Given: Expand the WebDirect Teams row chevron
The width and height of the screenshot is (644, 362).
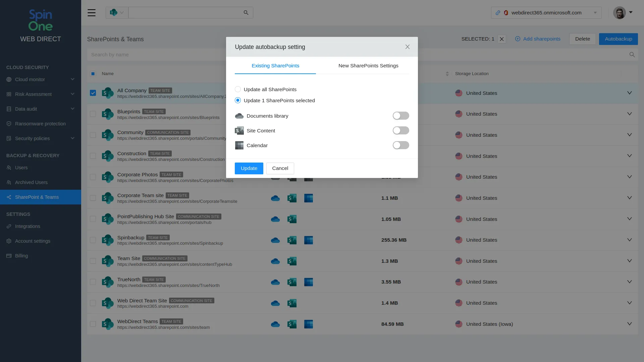Looking at the screenshot, I should tap(629, 324).
